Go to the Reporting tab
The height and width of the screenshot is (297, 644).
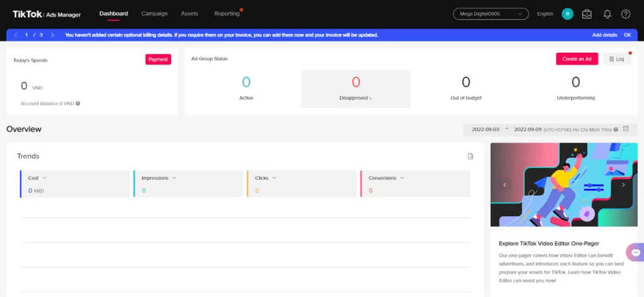226,14
